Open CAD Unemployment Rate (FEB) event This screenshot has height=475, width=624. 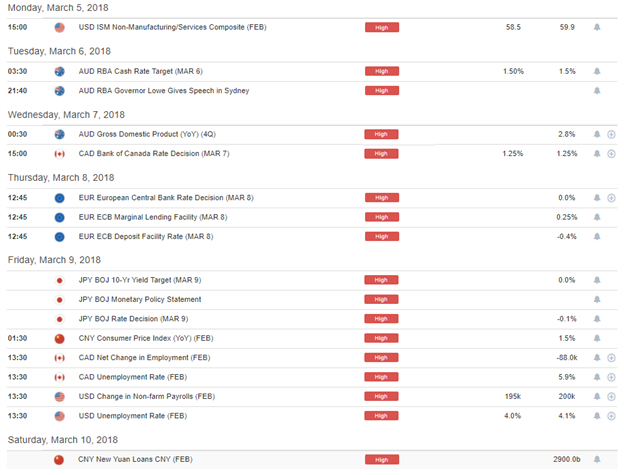tap(133, 377)
